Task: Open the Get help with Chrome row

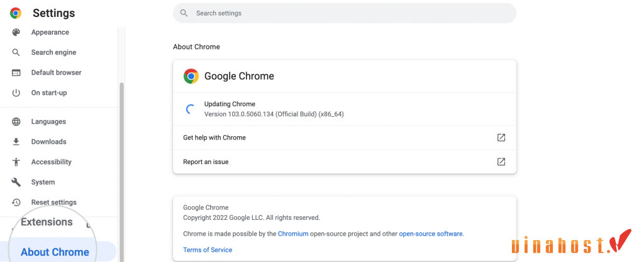Action: (x=344, y=138)
